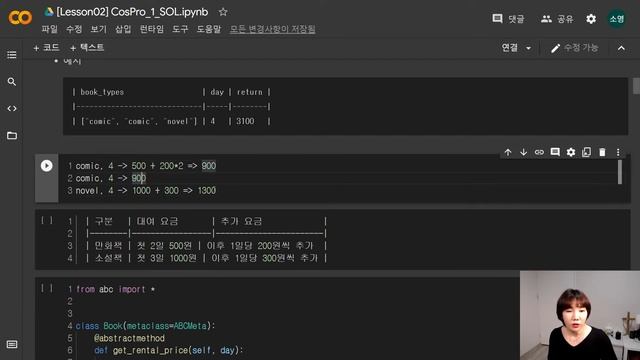Star the notebook with star icon
640x360 pixels.
223,12
